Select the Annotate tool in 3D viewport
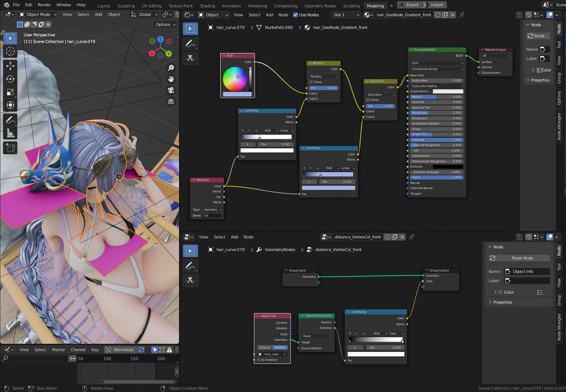The width and height of the screenshot is (566, 392). click(x=10, y=120)
